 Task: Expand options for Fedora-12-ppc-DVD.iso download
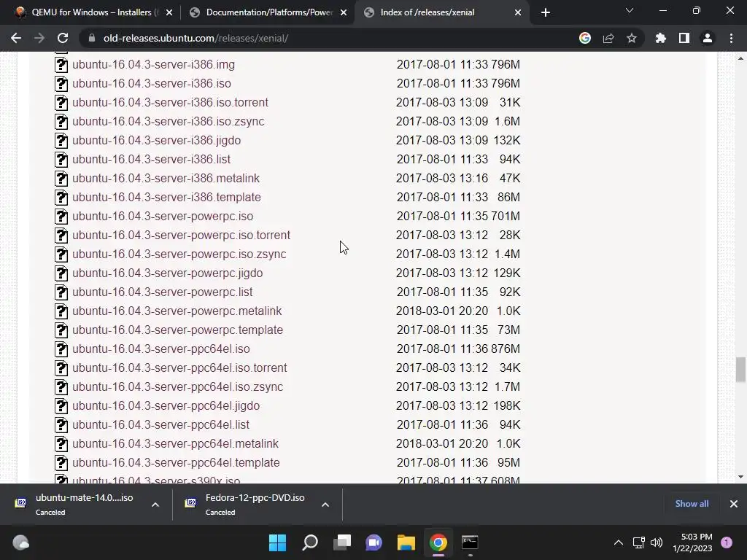click(x=325, y=505)
